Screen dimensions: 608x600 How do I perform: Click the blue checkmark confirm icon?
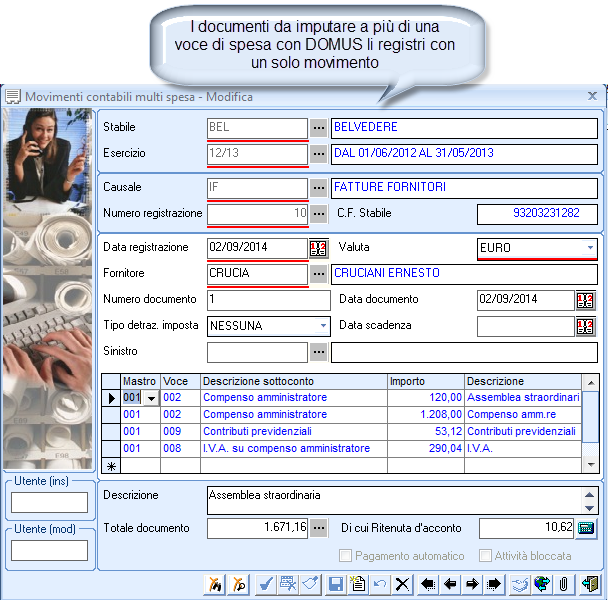click(x=266, y=584)
